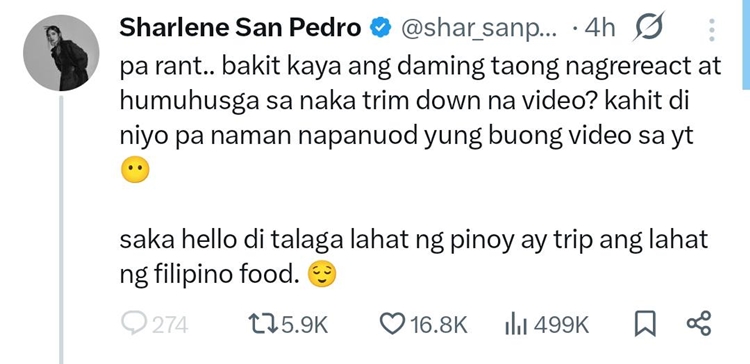Screen dimensions: 750x364
Task: Toggle bookmark on this tweet
Action: pyautogui.click(x=644, y=325)
